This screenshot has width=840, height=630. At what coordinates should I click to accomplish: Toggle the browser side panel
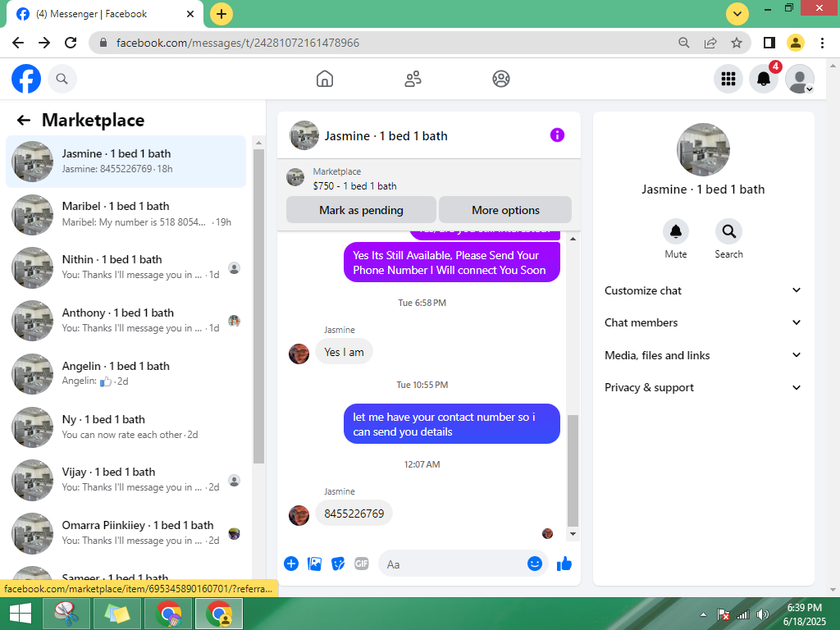tap(769, 43)
